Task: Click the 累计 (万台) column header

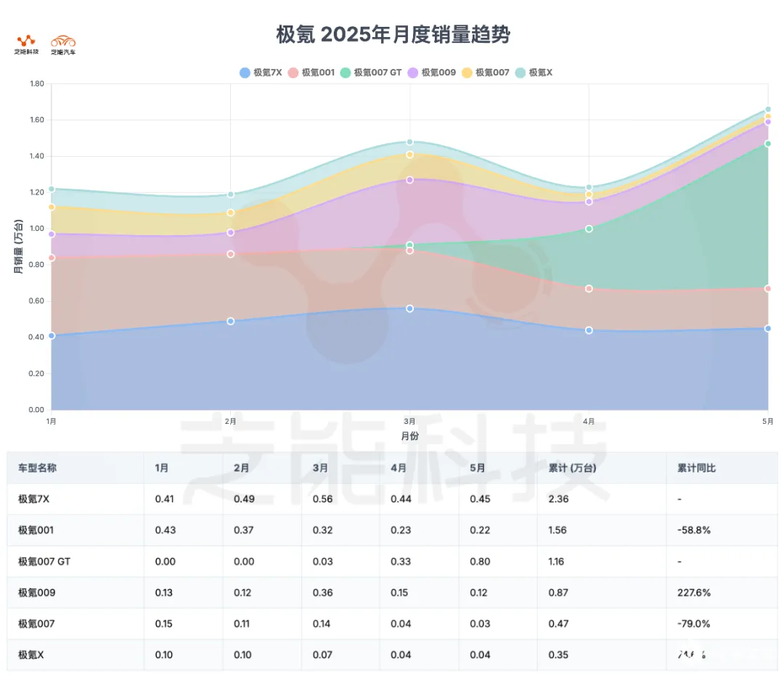Action: pos(573,468)
